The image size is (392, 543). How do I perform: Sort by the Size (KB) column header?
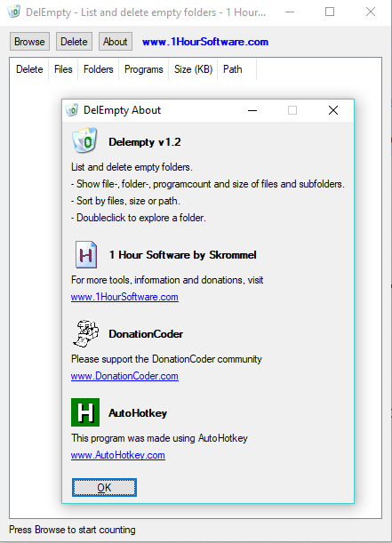point(193,69)
